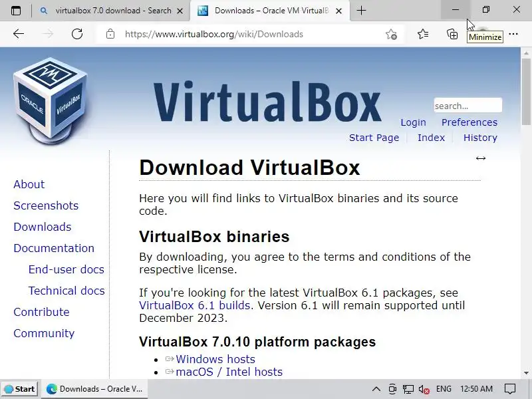Open Community in the sidebar

click(44, 333)
